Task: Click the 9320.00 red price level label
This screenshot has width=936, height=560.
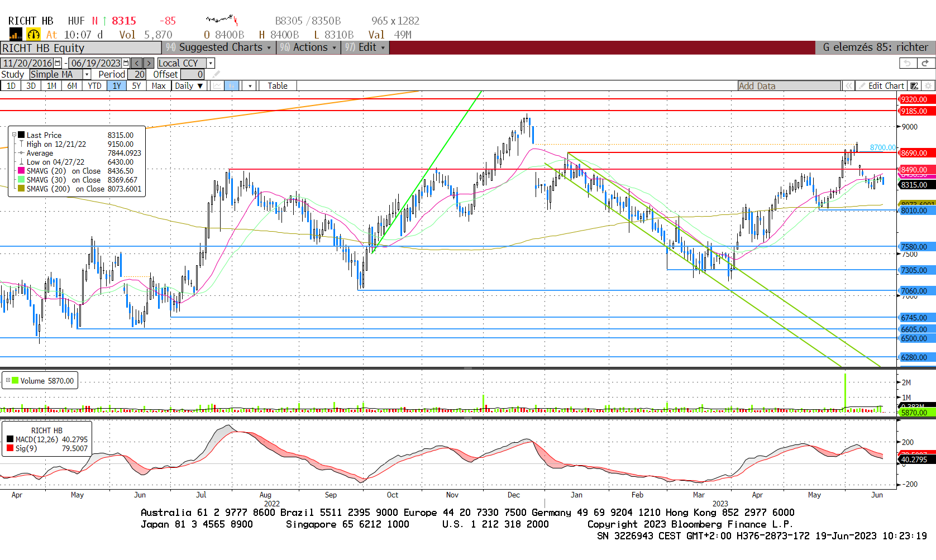Action: click(916, 99)
